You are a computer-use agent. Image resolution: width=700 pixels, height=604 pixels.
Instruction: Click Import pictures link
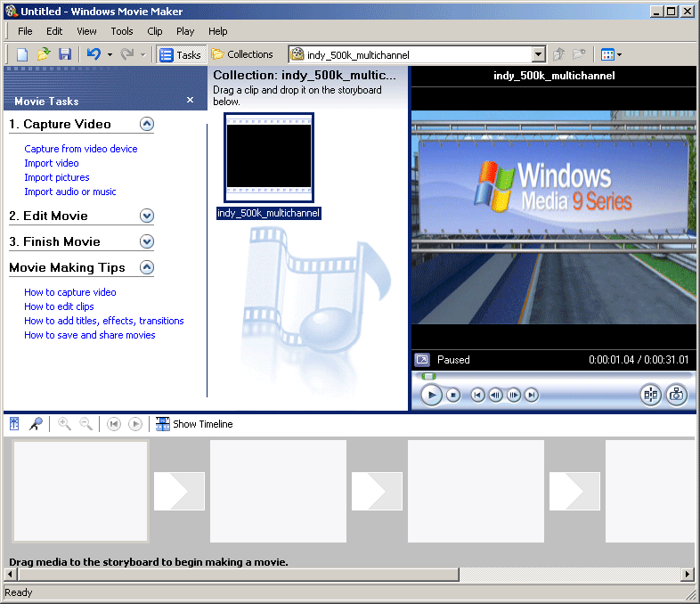click(x=57, y=177)
